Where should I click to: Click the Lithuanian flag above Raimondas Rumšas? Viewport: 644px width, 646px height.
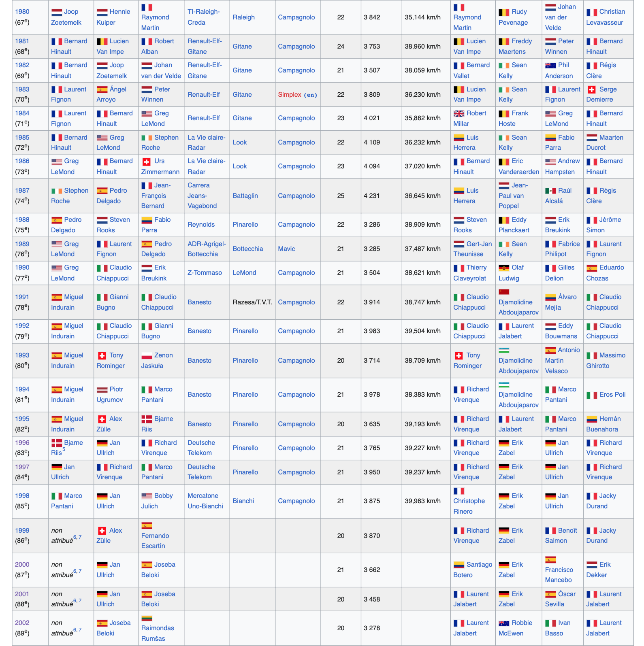[146, 618]
